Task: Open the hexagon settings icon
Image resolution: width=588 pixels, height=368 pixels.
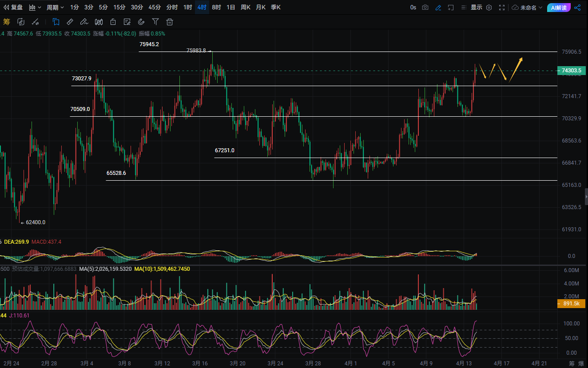Action: (x=489, y=8)
